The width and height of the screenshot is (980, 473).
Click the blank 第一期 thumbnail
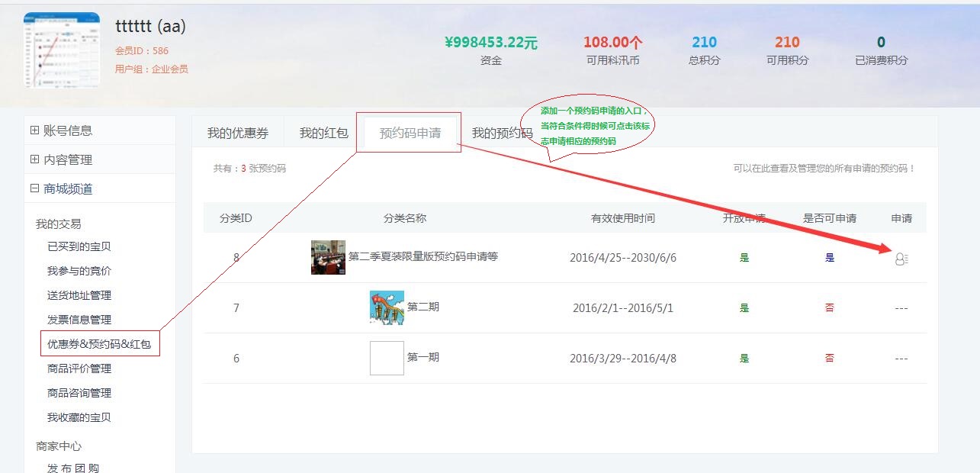(x=387, y=358)
